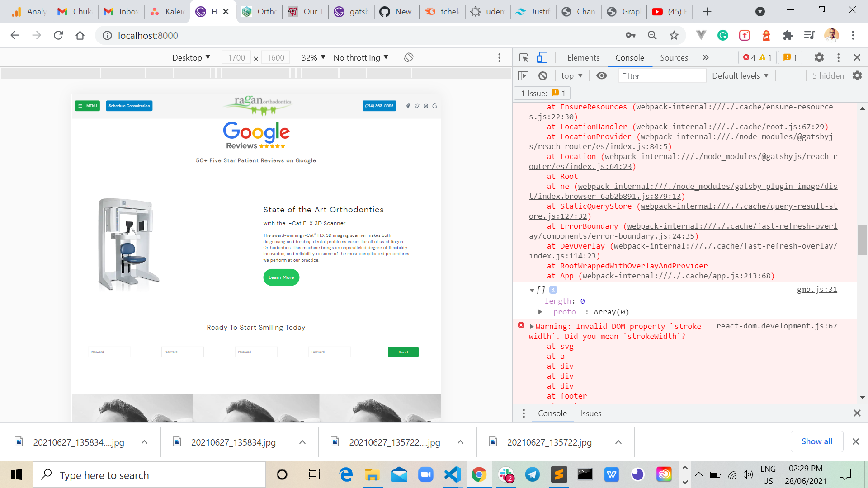This screenshot has height=488, width=868.
Task: Open the 32% zoom dropdown
Action: click(x=314, y=57)
